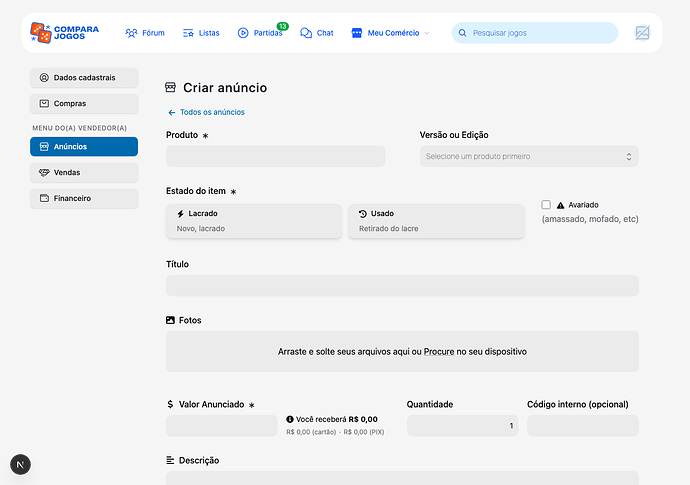Image resolution: width=690 pixels, height=485 pixels.
Task: Select Anúncios in vendor menu
Action: pos(84,147)
